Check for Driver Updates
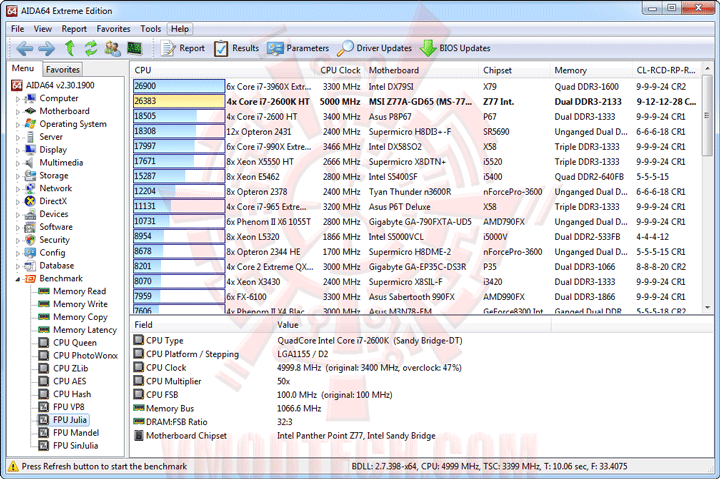The height and width of the screenshot is (479, 720). pos(374,48)
